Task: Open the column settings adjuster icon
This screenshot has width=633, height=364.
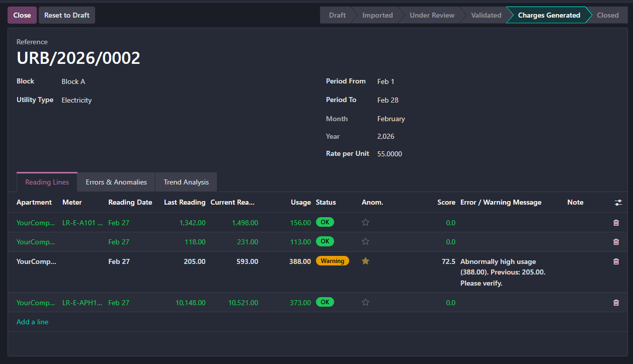Action: coord(618,203)
